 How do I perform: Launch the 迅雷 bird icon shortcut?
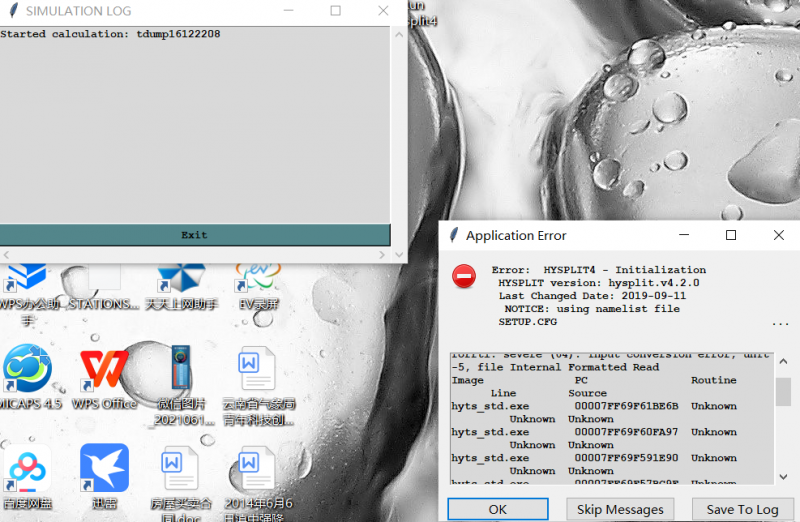coord(105,468)
